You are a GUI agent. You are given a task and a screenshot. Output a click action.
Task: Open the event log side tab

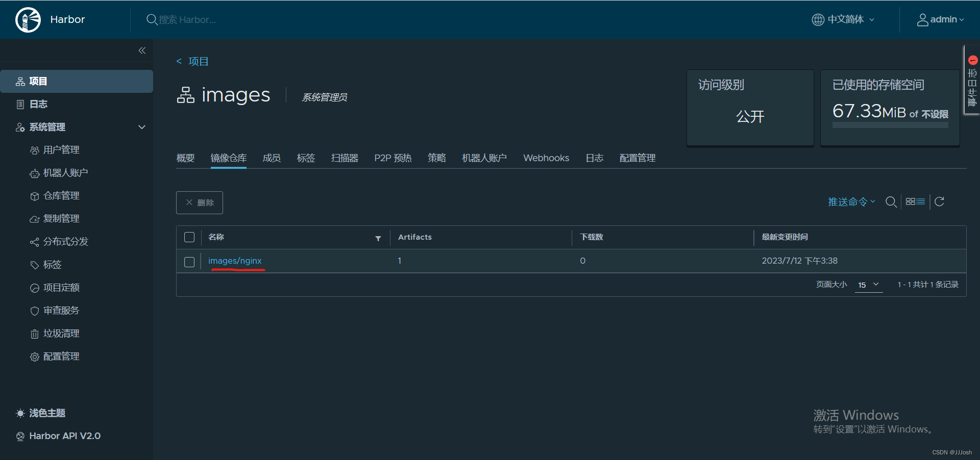(x=972, y=81)
